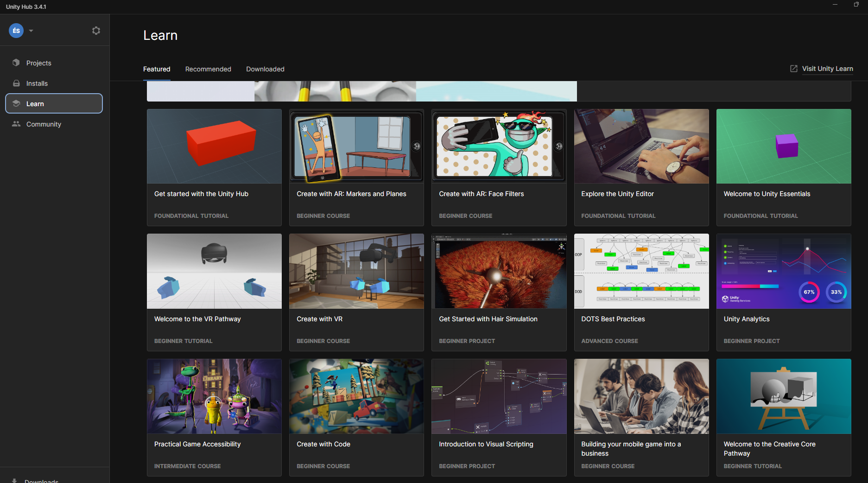
Task: Open the Unity Analytics project card
Action: click(x=784, y=292)
